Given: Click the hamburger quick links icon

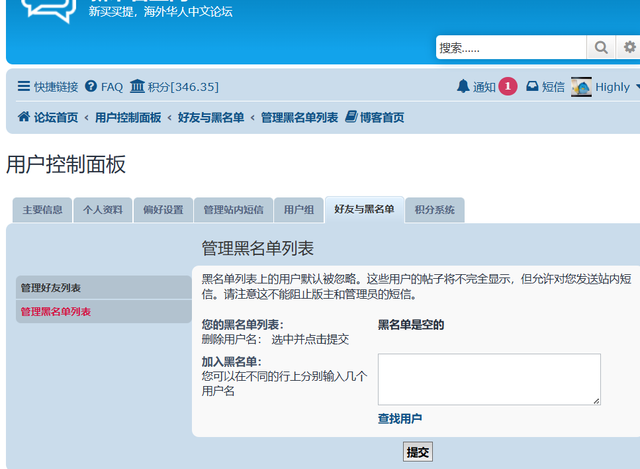Looking at the screenshot, I should 24,87.
